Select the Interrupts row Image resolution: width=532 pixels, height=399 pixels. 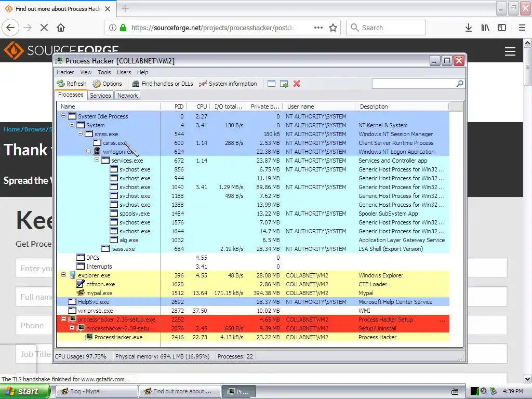pos(253,267)
